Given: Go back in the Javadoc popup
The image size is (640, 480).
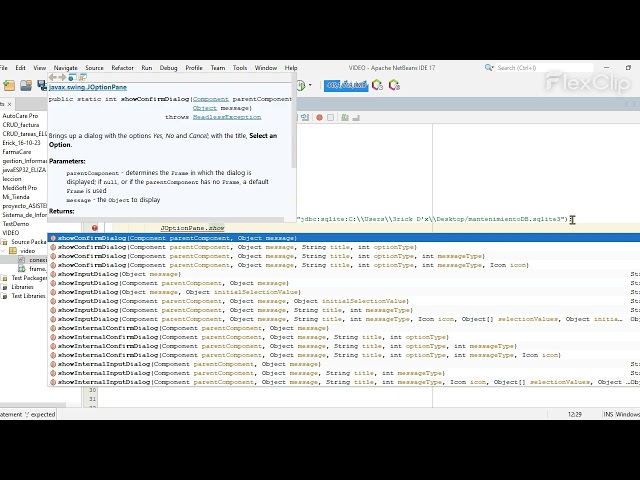Looking at the screenshot, I should tap(53, 77).
